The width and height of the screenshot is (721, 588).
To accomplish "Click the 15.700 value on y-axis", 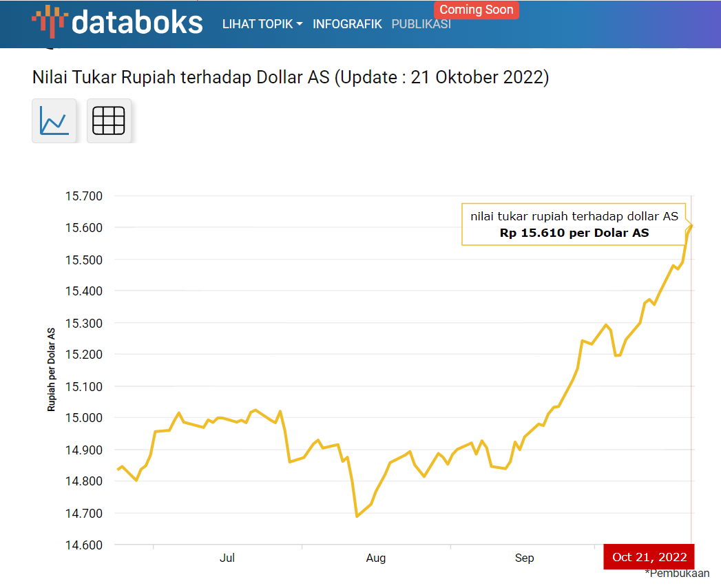I will point(83,196).
